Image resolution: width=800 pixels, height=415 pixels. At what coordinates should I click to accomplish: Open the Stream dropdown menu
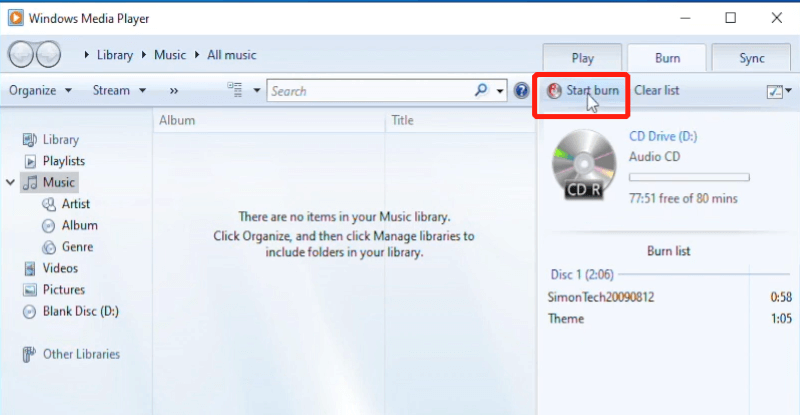pyautogui.click(x=119, y=91)
